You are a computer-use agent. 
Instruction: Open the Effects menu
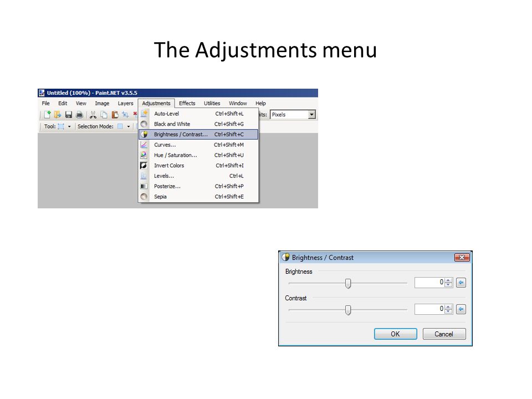click(x=187, y=103)
